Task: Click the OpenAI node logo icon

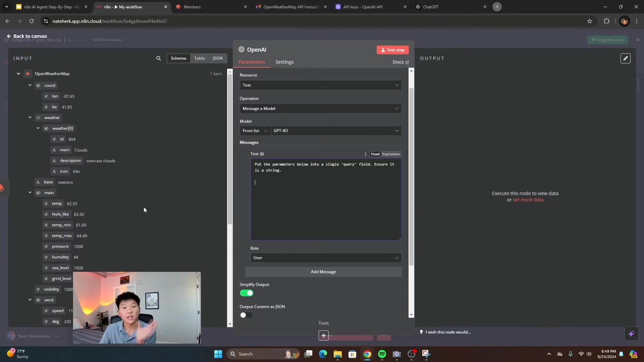Action: 241,50
